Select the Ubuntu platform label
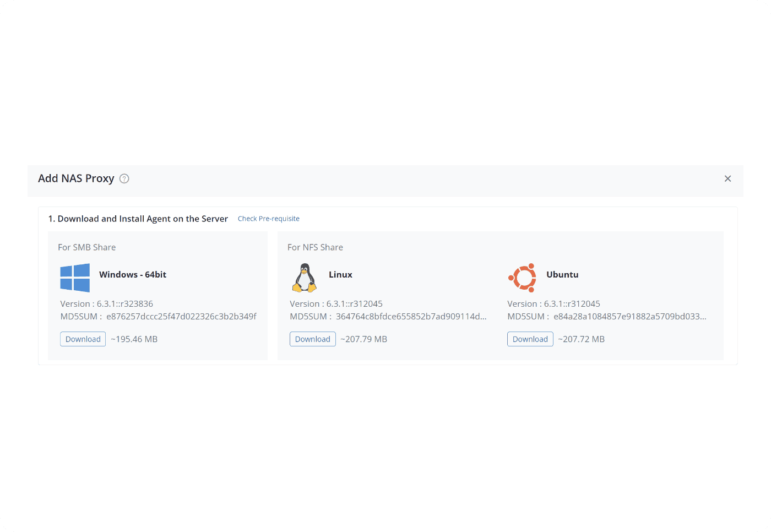Screen dimensions: 771x532 pyautogui.click(x=562, y=275)
